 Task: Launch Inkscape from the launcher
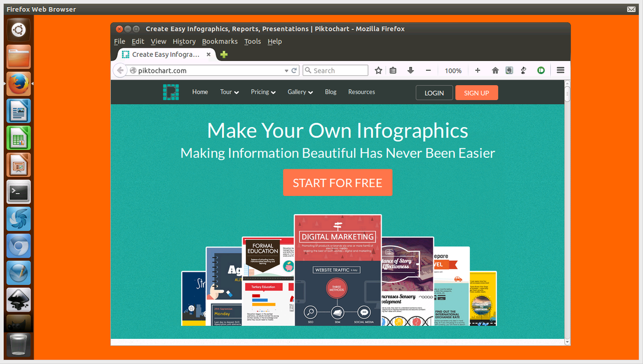pyautogui.click(x=19, y=300)
